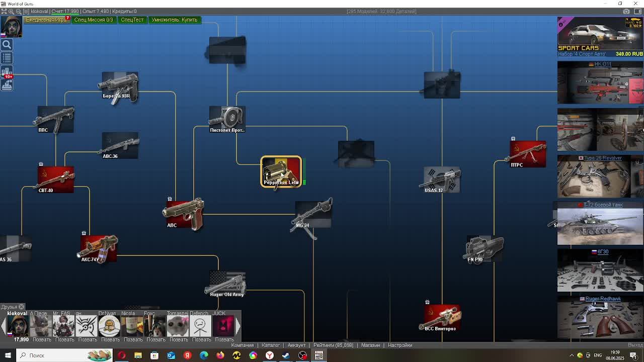The height and width of the screenshot is (362, 644).
Task: Open the Т-72 Боевой танк thumbnail
Action: 600,223
